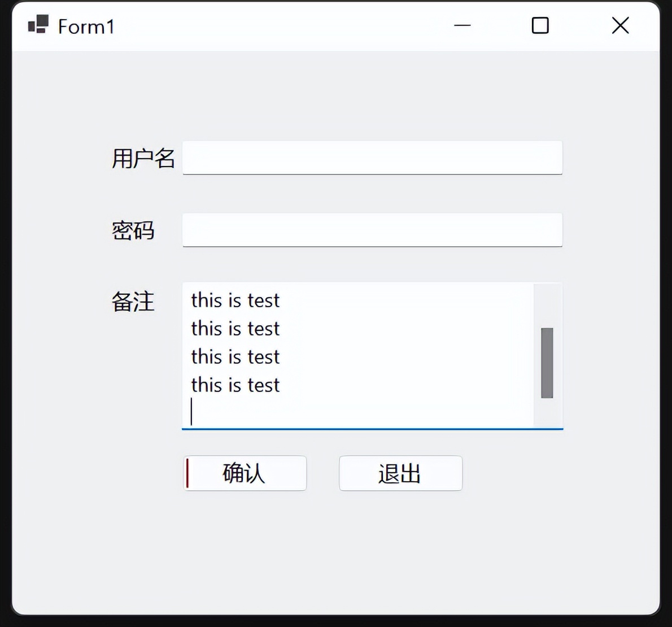Minimize the Form1 window
This screenshot has width=672, height=627.
click(x=462, y=25)
